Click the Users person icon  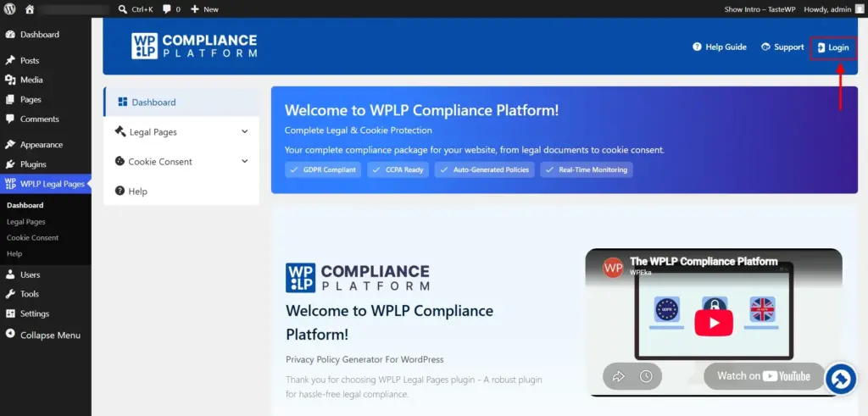(10, 275)
